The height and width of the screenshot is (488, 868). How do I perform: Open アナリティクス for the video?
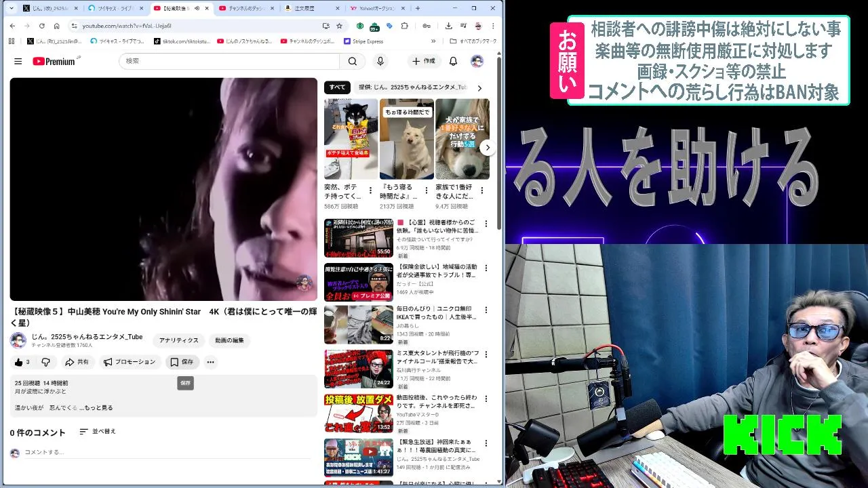(x=179, y=340)
